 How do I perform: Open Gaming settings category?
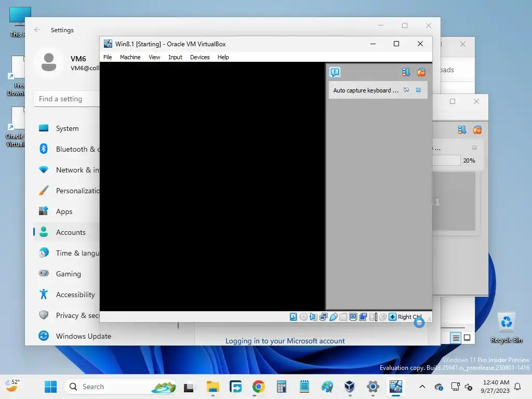point(67,273)
